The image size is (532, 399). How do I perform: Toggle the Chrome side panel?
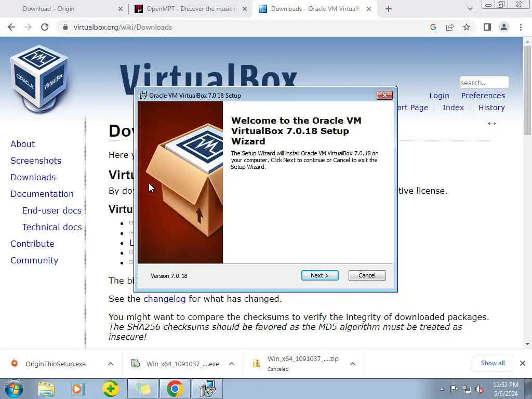(x=487, y=27)
